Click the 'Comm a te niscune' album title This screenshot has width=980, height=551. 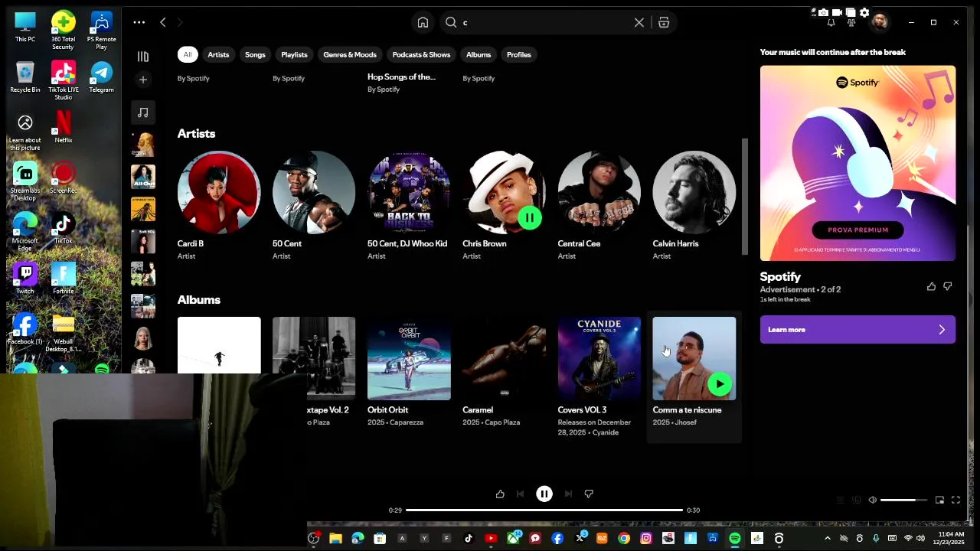(x=687, y=409)
